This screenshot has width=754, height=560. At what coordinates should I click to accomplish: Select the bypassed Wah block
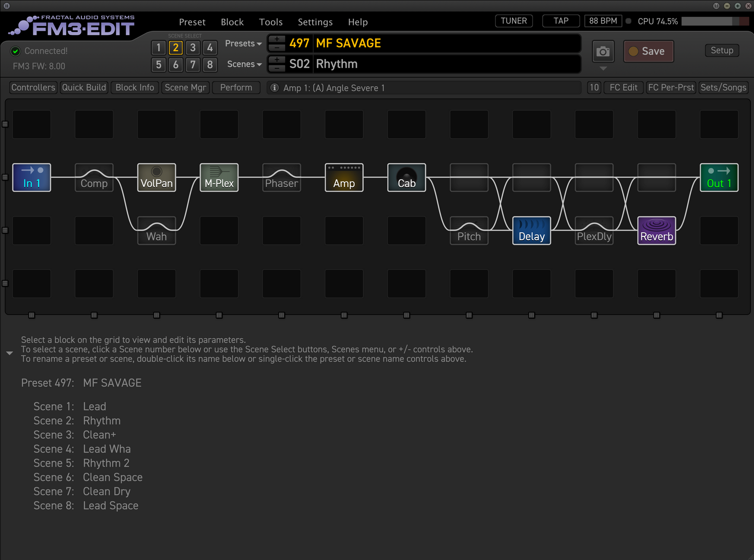pyautogui.click(x=157, y=231)
